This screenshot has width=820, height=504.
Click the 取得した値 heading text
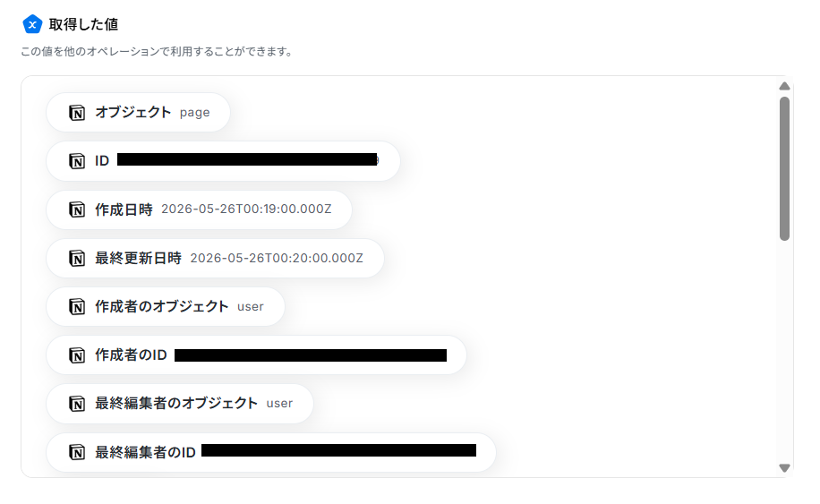click(x=83, y=24)
